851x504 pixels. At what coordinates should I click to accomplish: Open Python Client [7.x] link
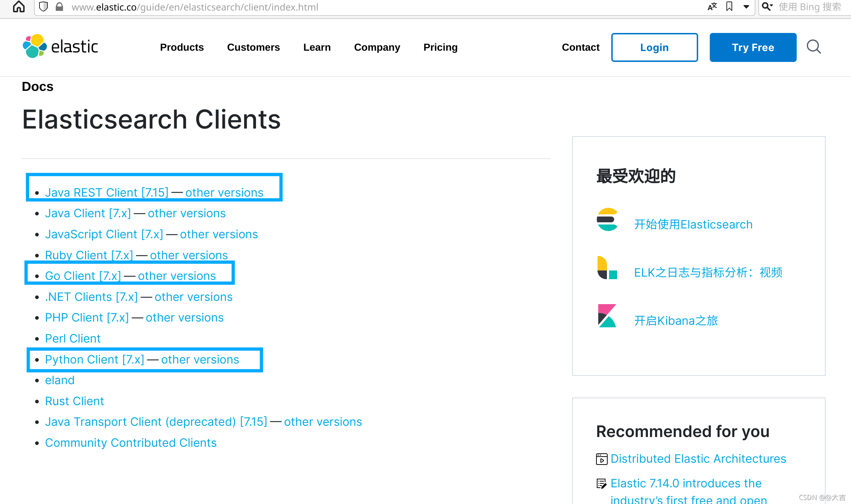pyautogui.click(x=95, y=360)
